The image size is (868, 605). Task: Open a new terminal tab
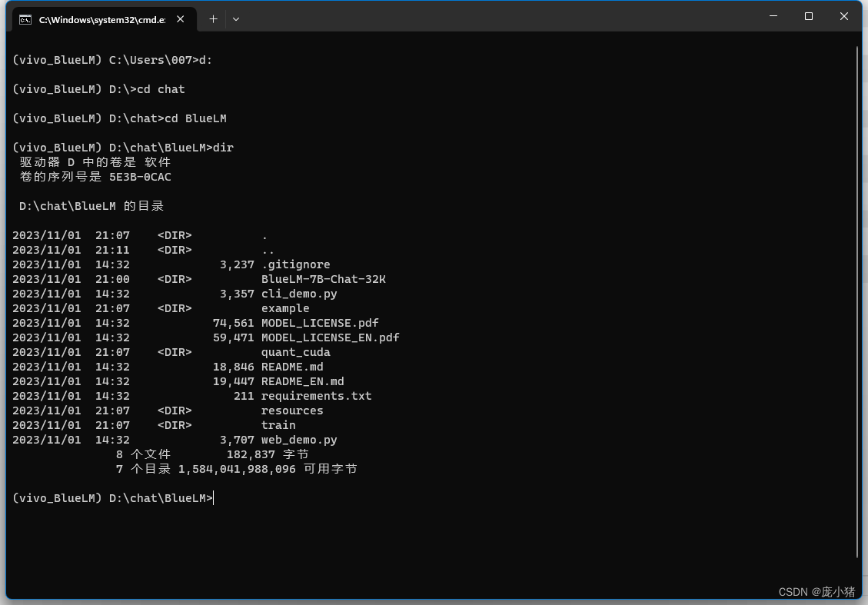(213, 19)
